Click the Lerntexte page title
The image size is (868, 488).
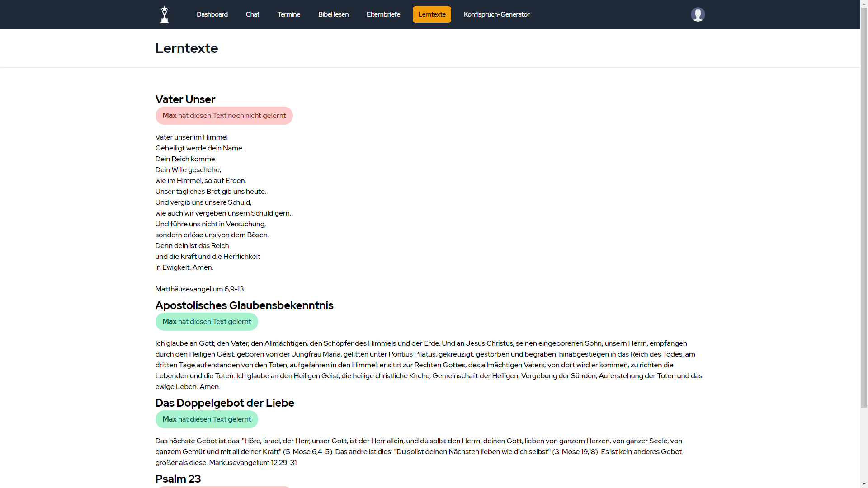[186, 48]
